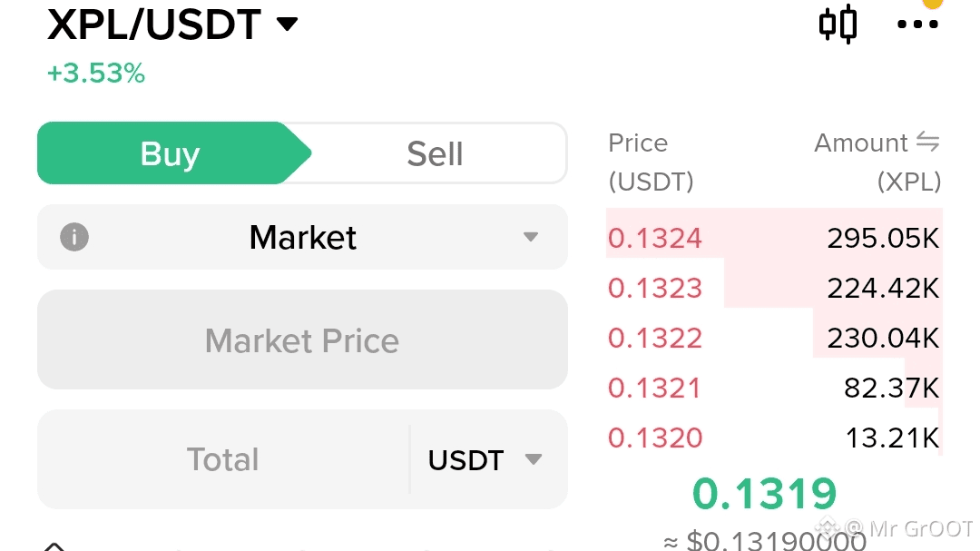The height and width of the screenshot is (551, 980).
Task: Expand the XPL/USDT pair selector arrow
Action: point(287,25)
